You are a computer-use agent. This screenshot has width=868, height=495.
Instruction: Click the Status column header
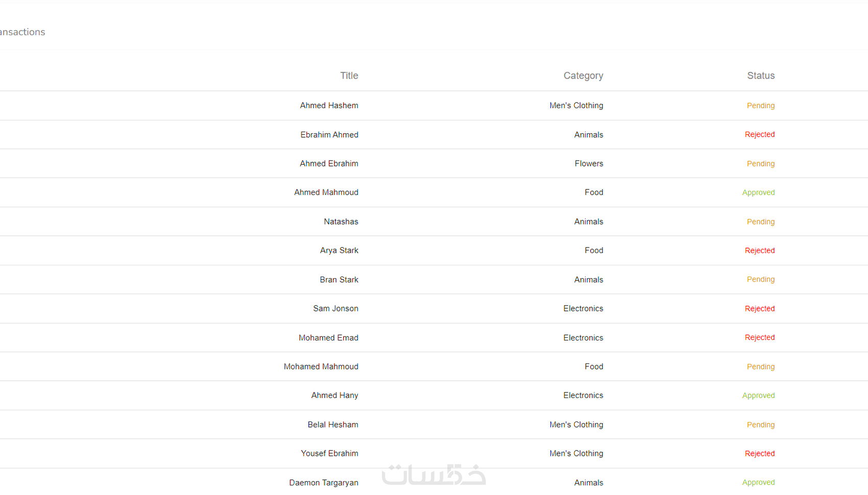point(761,76)
